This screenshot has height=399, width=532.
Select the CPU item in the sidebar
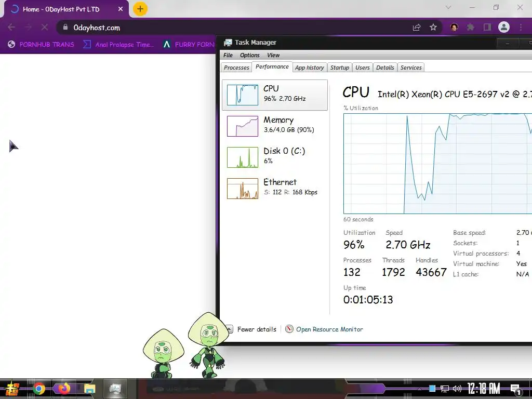click(x=275, y=95)
